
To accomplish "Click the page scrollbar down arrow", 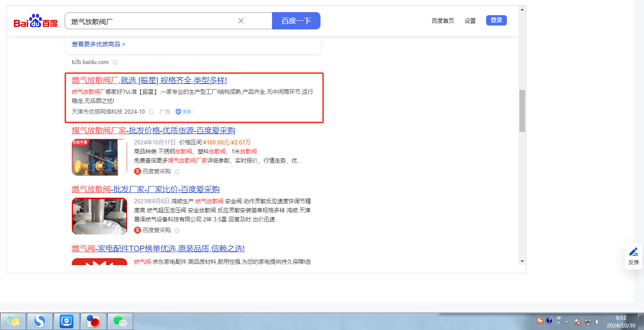I will [x=522, y=261].
